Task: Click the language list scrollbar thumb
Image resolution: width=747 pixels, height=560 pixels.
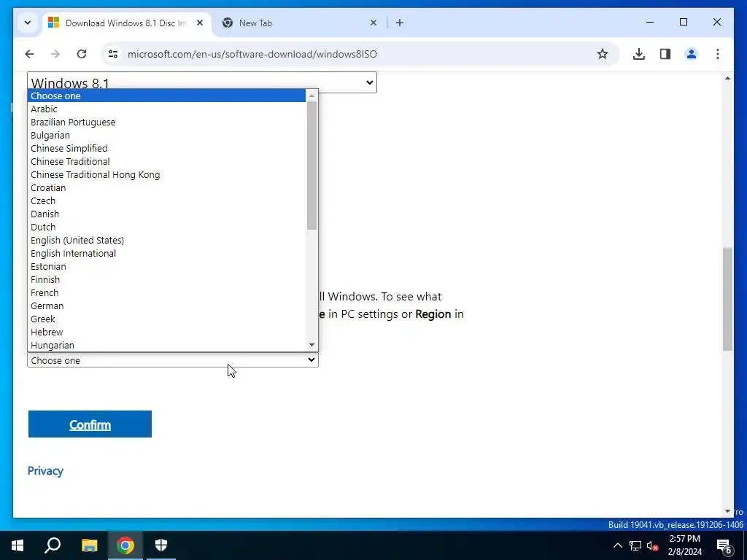Action: (311, 166)
